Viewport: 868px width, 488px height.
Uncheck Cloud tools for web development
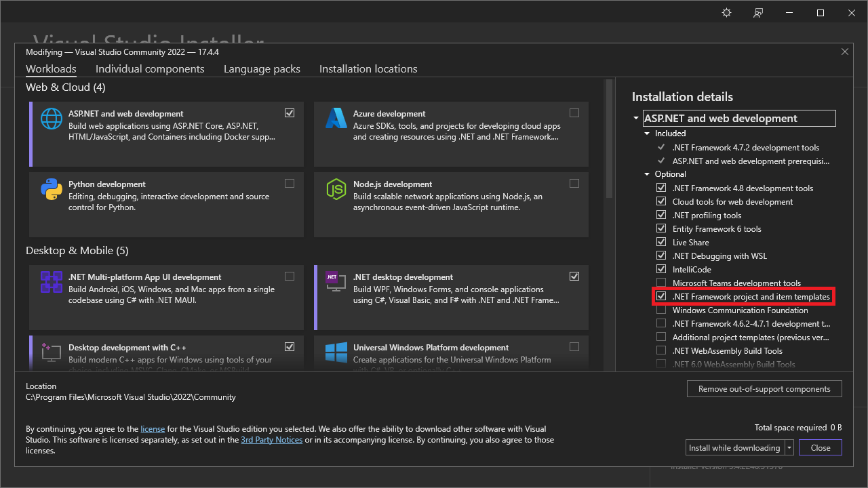point(661,202)
